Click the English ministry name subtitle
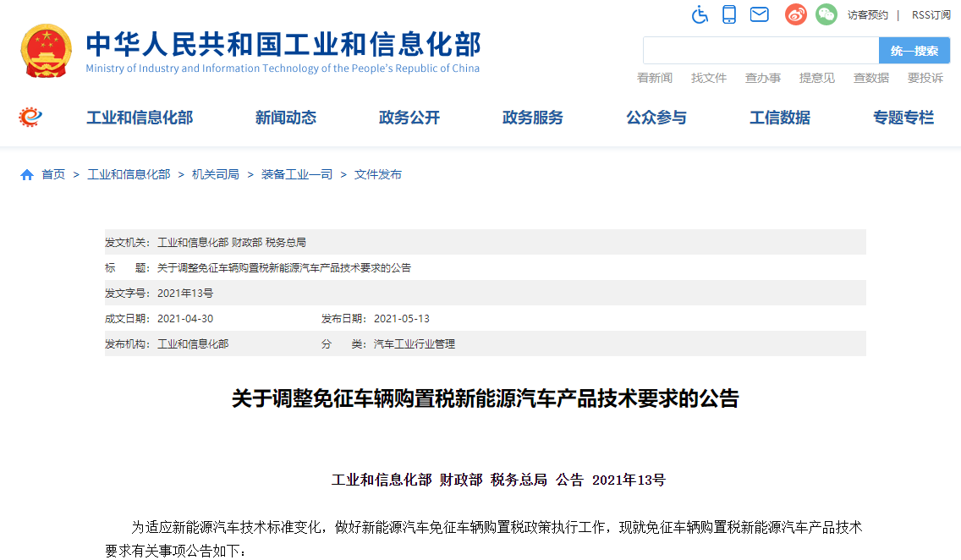Image resolution: width=961 pixels, height=560 pixels. click(x=283, y=68)
